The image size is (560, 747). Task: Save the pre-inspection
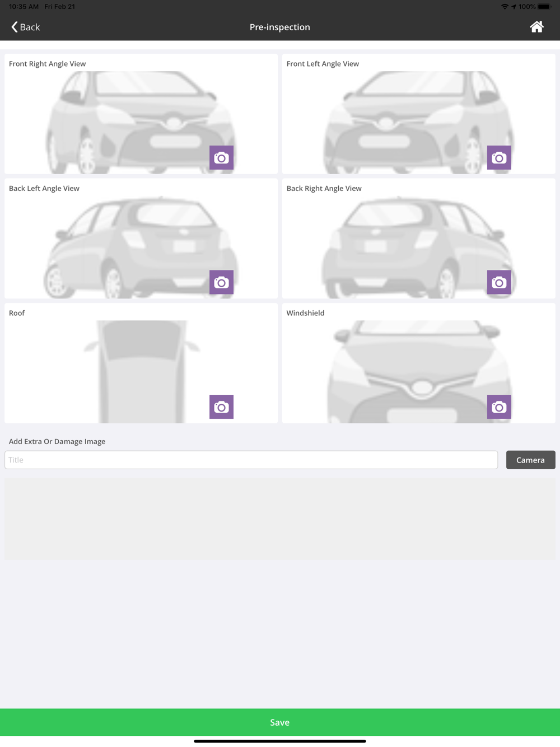click(x=280, y=722)
